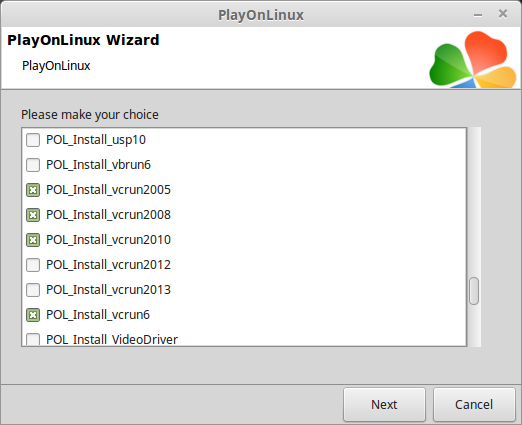Click the POL_Install_usp10 item text
The image size is (522, 425).
point(96,140)
